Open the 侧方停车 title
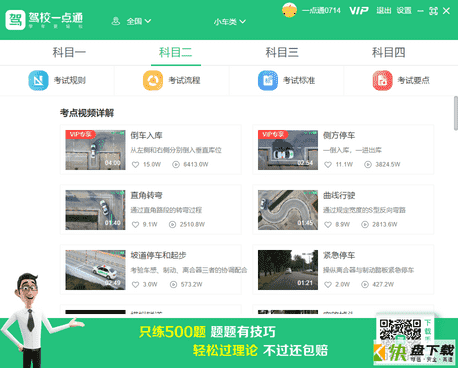Screen dimensions: 458x368 pos(339,135)
